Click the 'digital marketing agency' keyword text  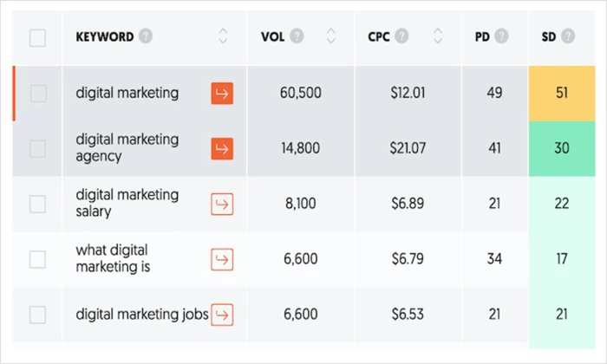pos(127,148)
